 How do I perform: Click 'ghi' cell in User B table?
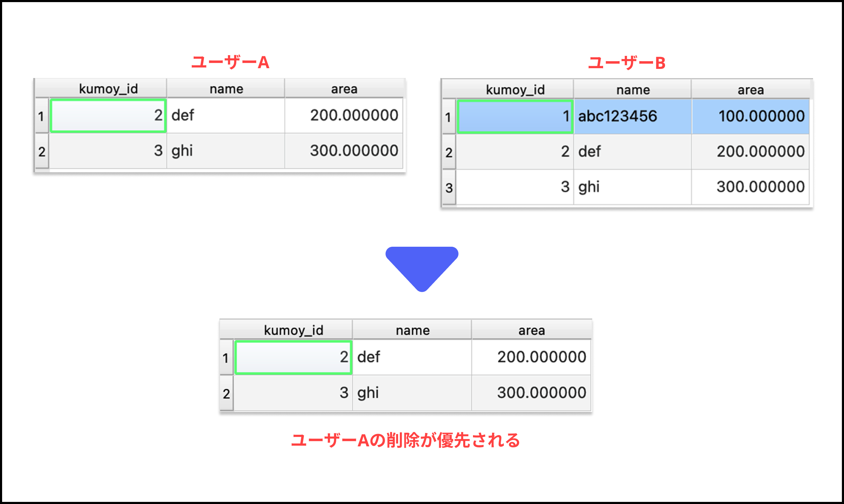coord(632,187)
